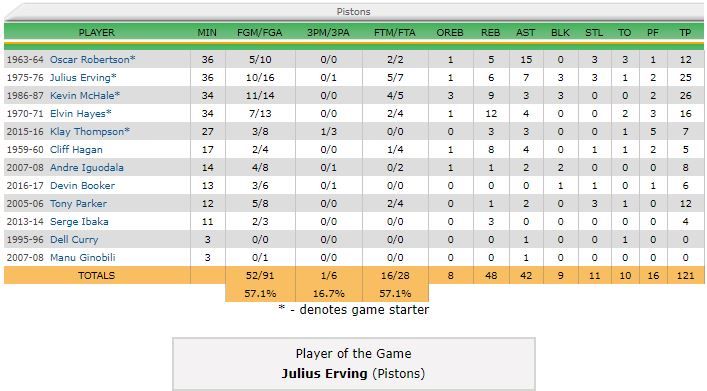Open Manu Ginobili player page
The height and width of the screenshot is (391, 707).
pos(83,258)
